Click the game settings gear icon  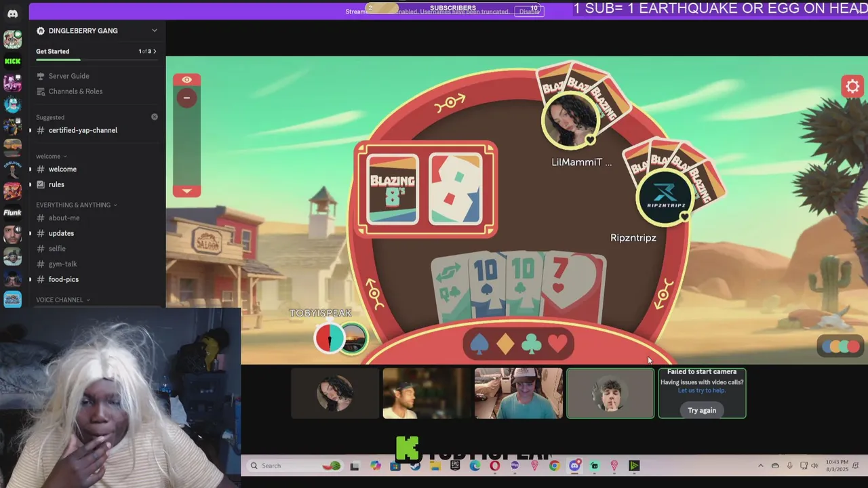tap(852, 86)
